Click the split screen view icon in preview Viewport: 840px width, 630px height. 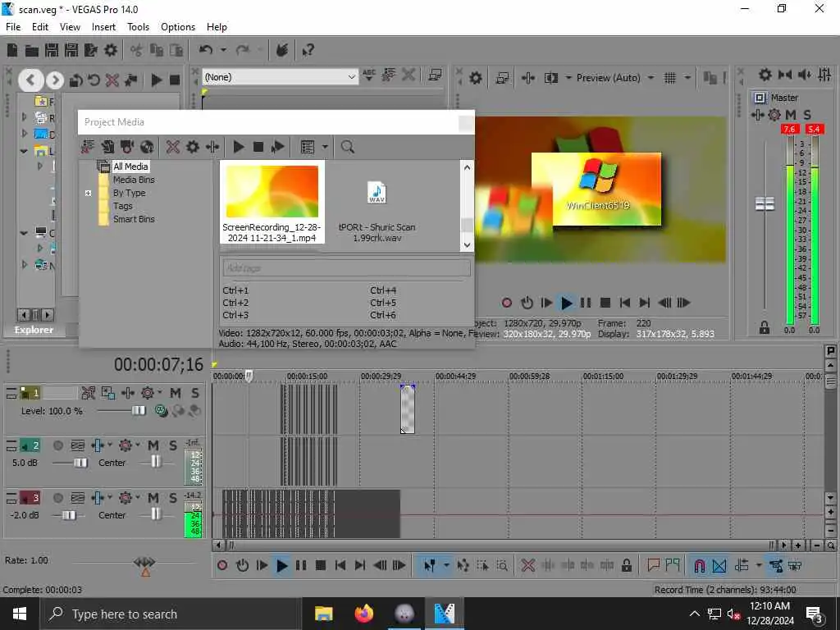[x=550, y=78]
